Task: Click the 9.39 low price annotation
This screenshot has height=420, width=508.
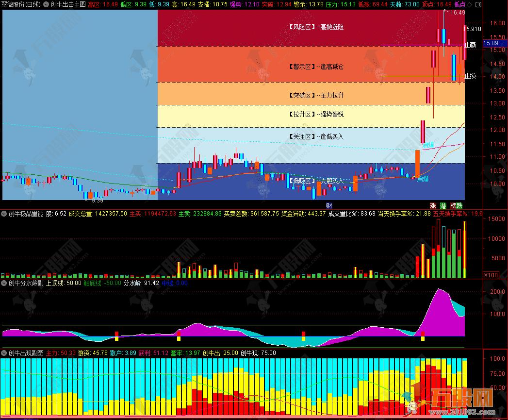Action: point(98,201)
